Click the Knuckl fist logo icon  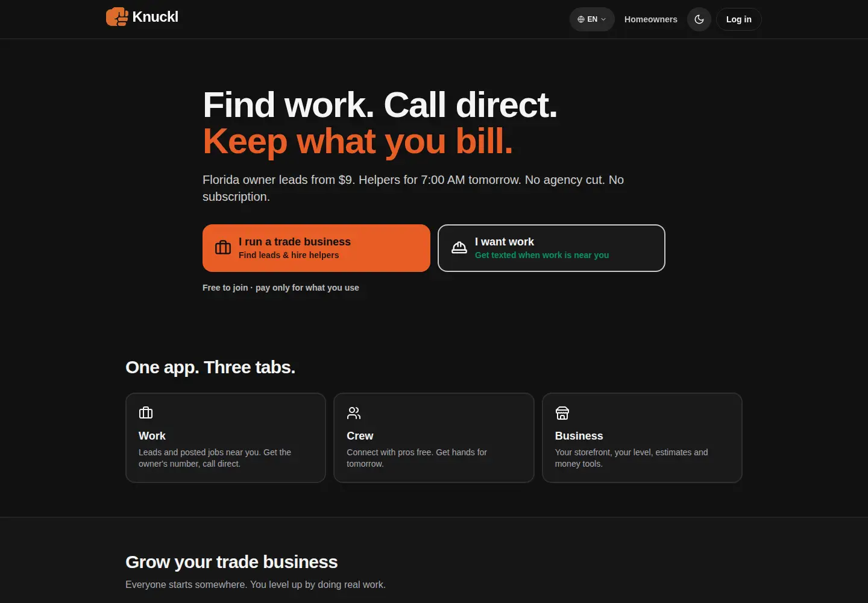117,17
